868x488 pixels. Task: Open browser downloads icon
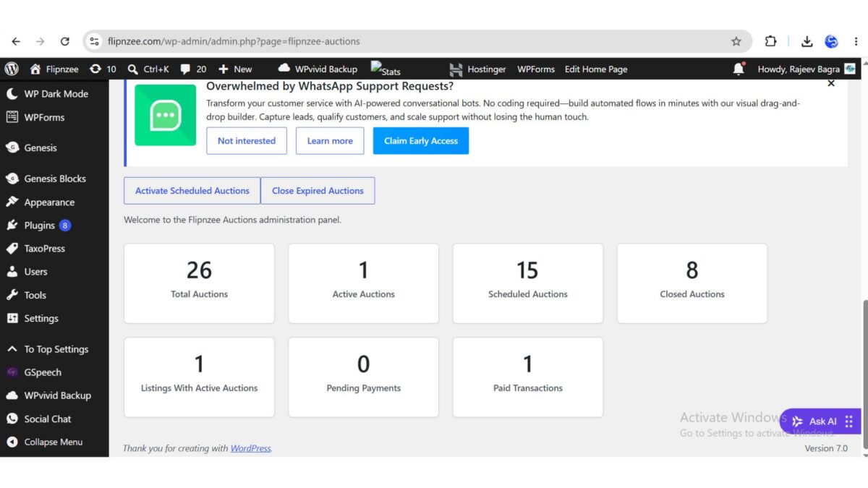[807, 41]
